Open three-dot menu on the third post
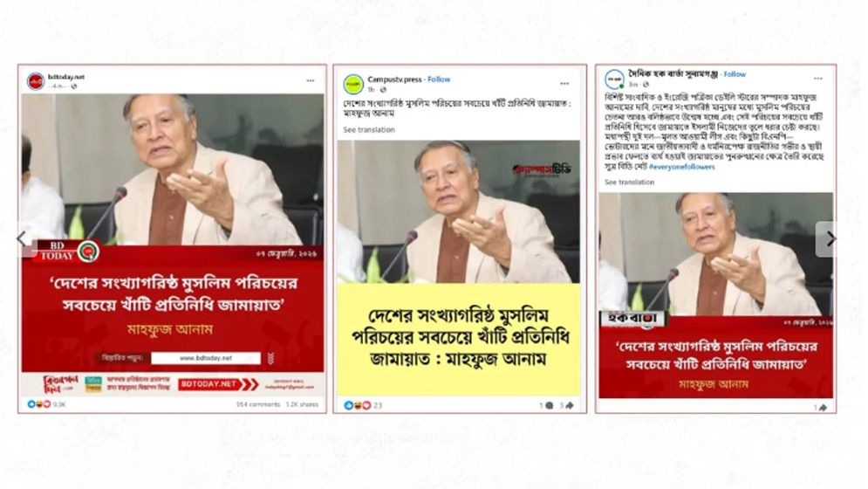The height and width of the screenshot is (489, 868). pos(818,79)
